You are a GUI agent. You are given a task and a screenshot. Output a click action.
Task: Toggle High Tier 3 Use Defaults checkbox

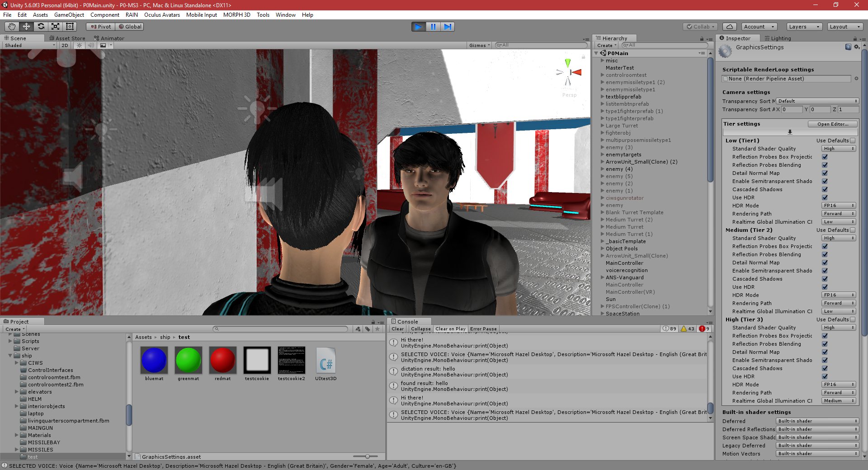(853, 320)
